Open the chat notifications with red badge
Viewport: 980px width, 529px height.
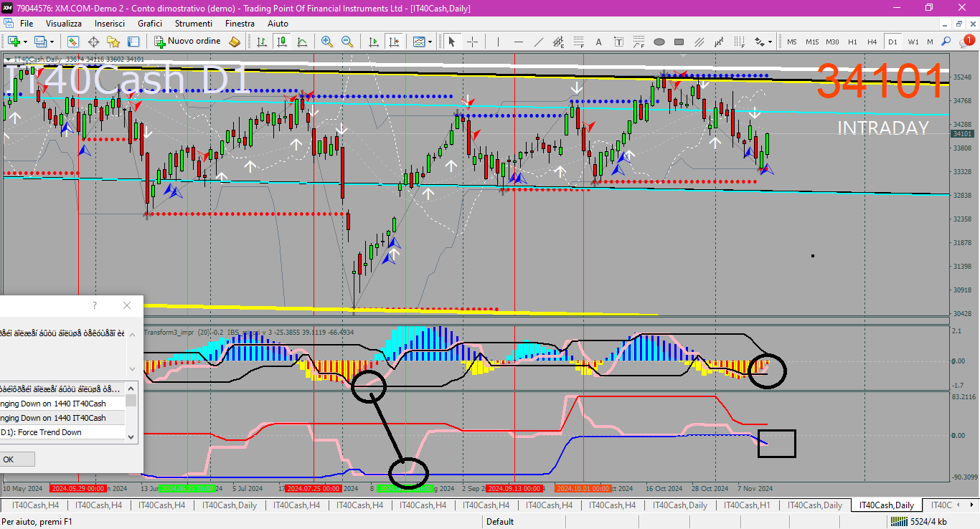coord(967,41)
